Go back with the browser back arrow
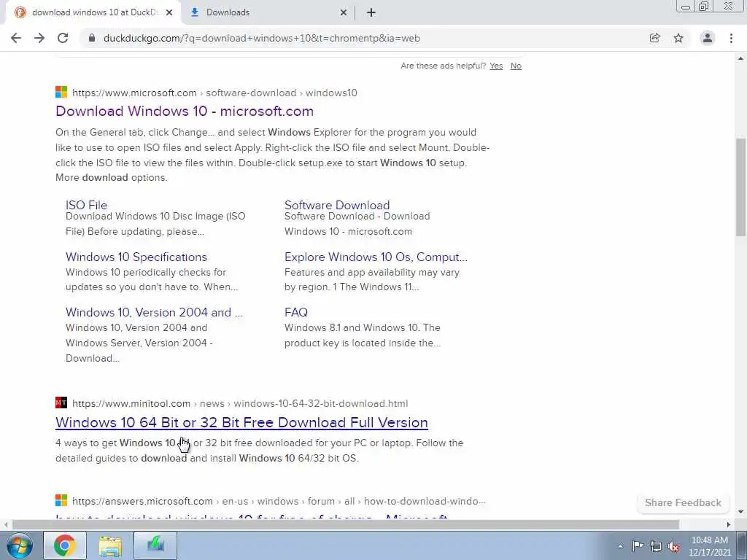Viewport: 747px width, 560px height. pos(16,38)
